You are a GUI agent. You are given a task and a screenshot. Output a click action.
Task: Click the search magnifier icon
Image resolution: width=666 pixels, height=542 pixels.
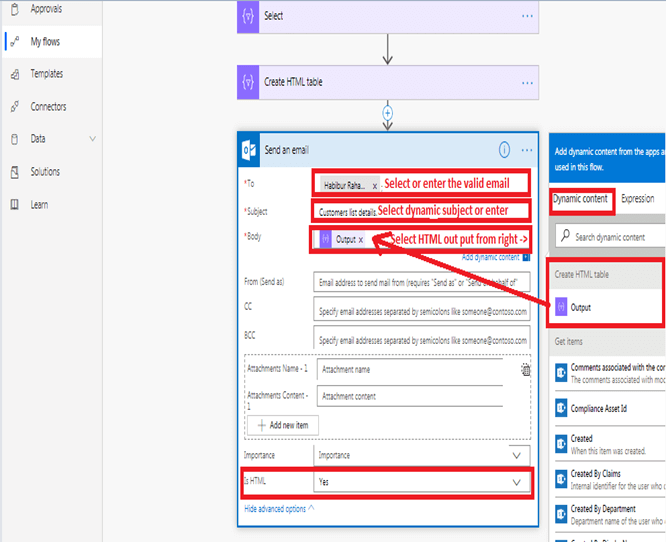565,235
